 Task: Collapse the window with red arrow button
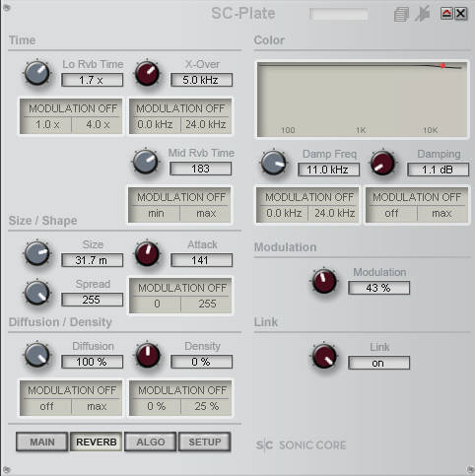pos(446,14)
